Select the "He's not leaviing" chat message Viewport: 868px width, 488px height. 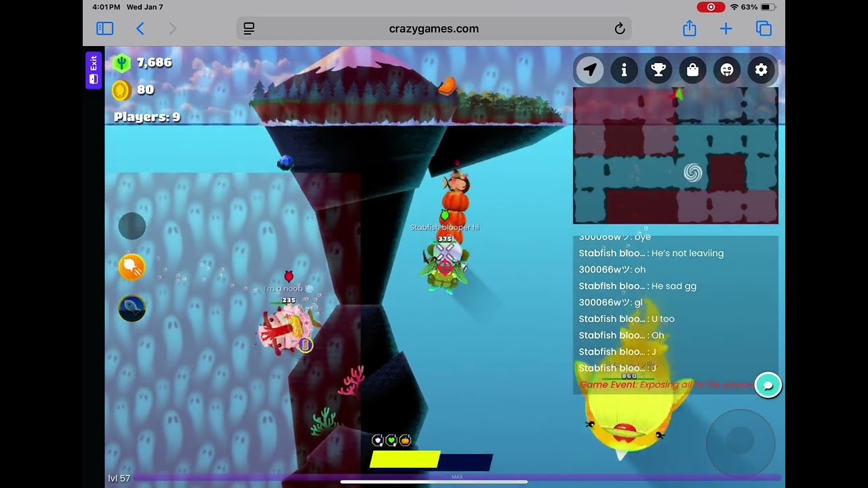pyautogui.click(x=651, y=253)
